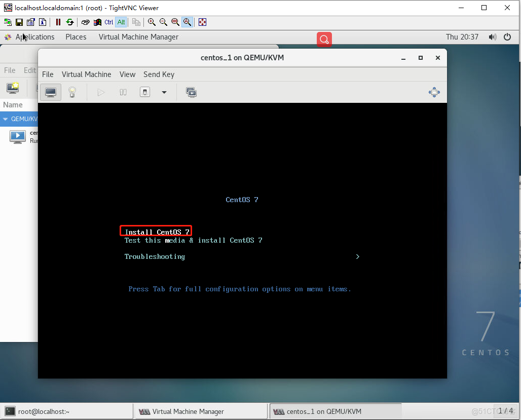Open Send Key menu in centos_1 window
521x420 pixels.
(159, 74)
